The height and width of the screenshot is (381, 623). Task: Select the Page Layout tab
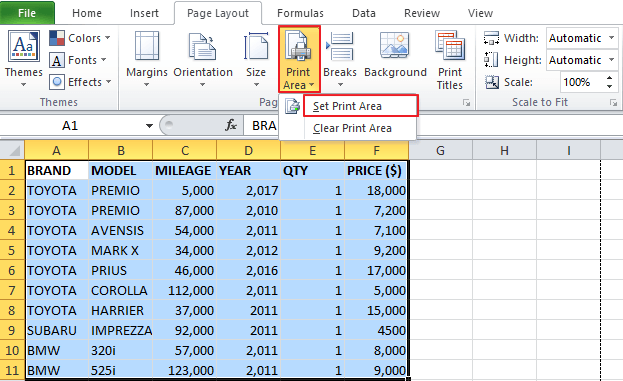[218, 13]
